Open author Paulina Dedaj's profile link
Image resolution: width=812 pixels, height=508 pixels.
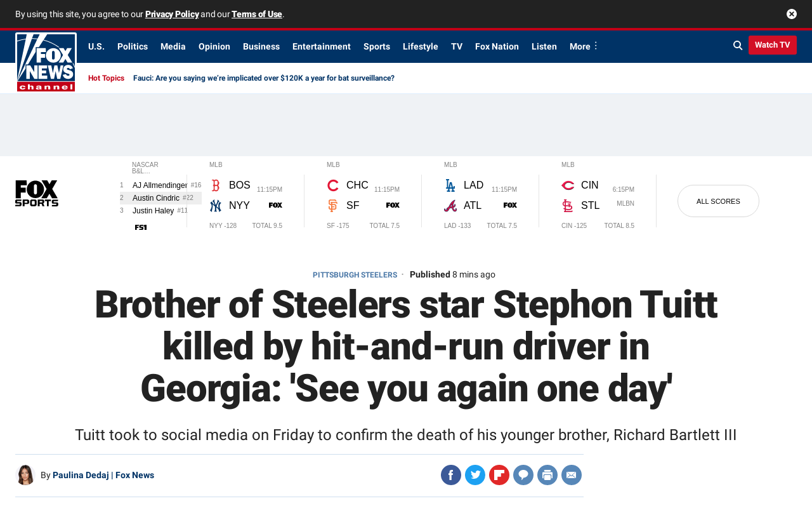81,475
